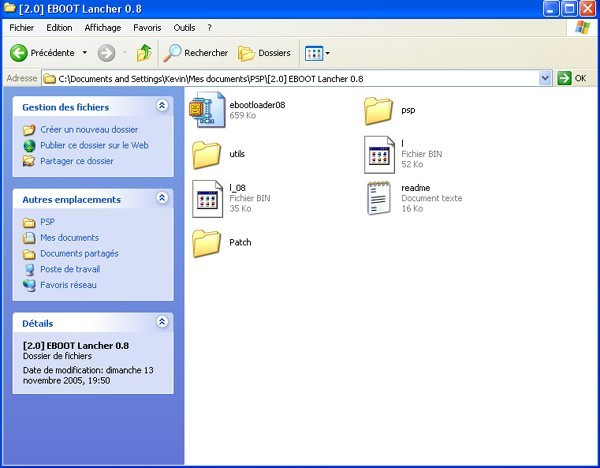Open the Favoris menu
The width and height of the screenshot is (600, 468).
coord(147,28)
